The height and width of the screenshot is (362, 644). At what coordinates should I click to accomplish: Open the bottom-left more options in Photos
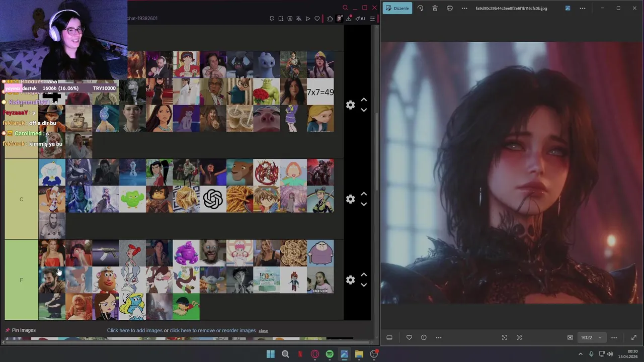(439, 337)
